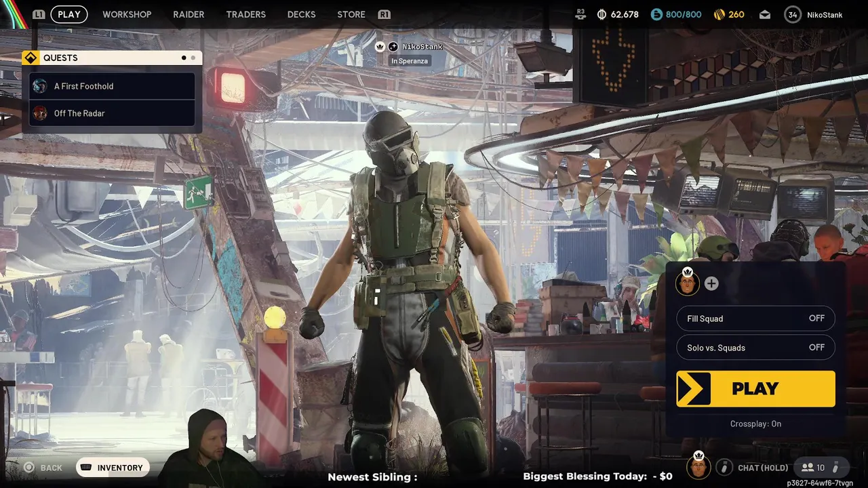Click the QUESTS panel header
Screen dimensions: 868x488
[x=112, y=58]
